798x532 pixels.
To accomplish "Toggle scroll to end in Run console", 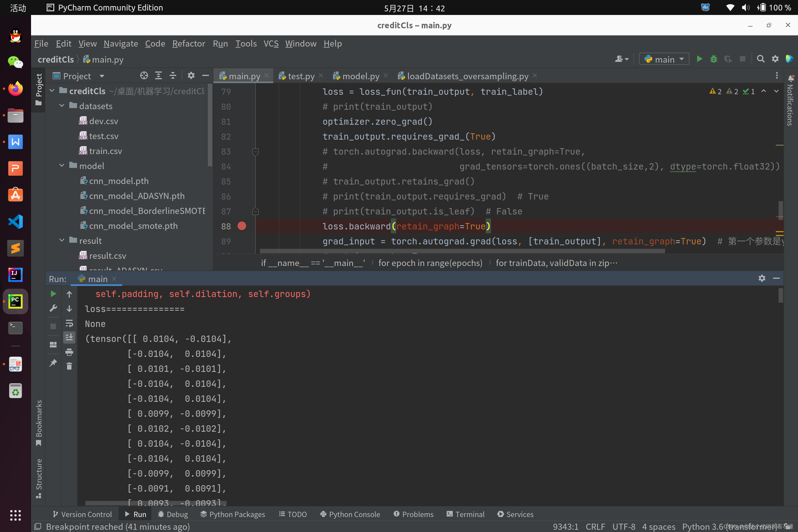I will point(69,337).
